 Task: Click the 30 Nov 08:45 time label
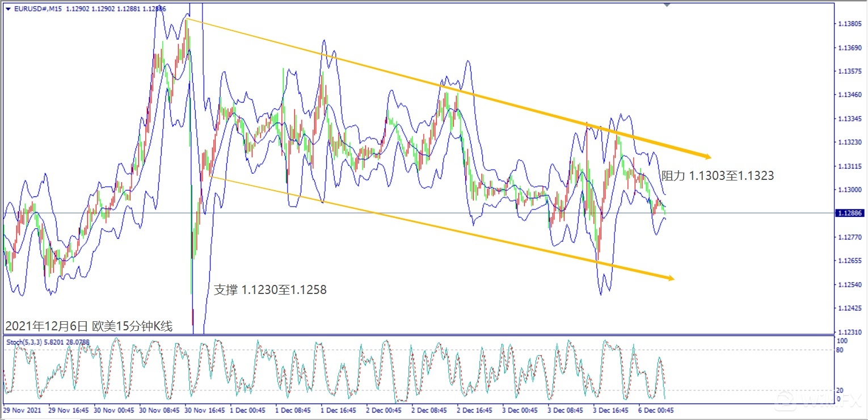pyautogui.click(x=159, y=409)
